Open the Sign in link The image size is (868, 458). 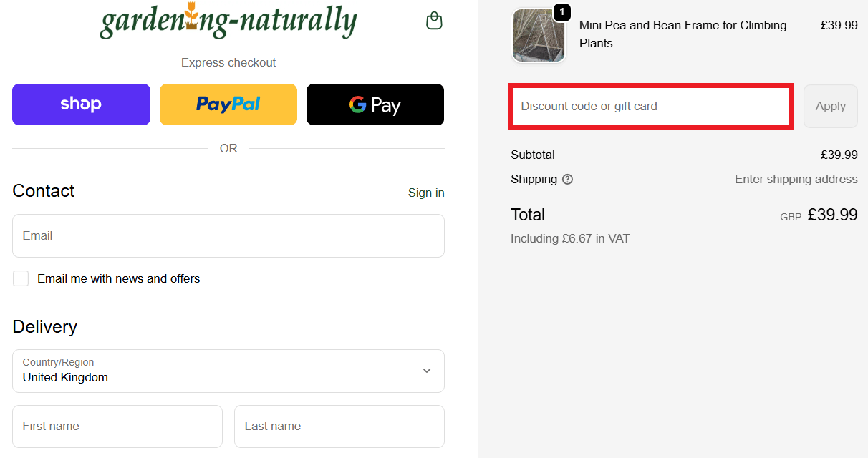click(x=425, y=192)
